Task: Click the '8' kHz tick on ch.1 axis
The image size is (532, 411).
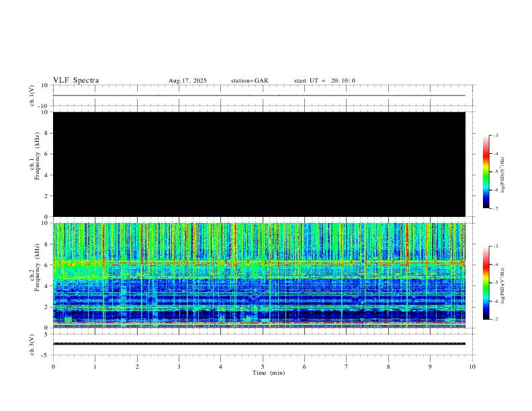Action: click(x=46, y=133)
